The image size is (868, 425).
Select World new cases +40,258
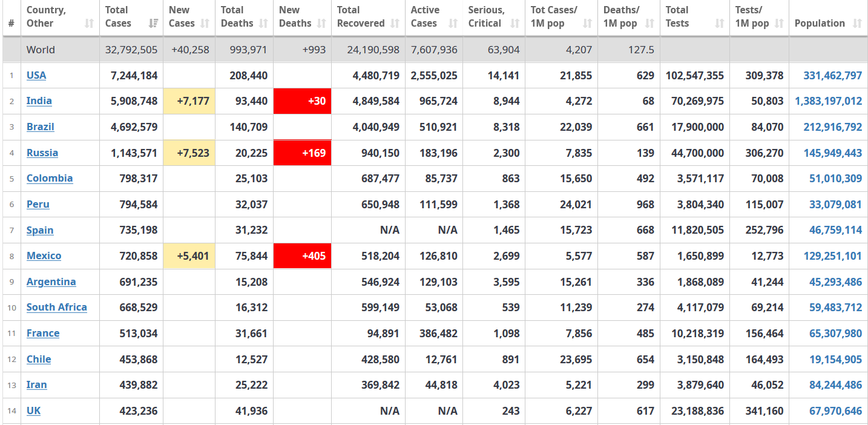(x=189, y=50)
